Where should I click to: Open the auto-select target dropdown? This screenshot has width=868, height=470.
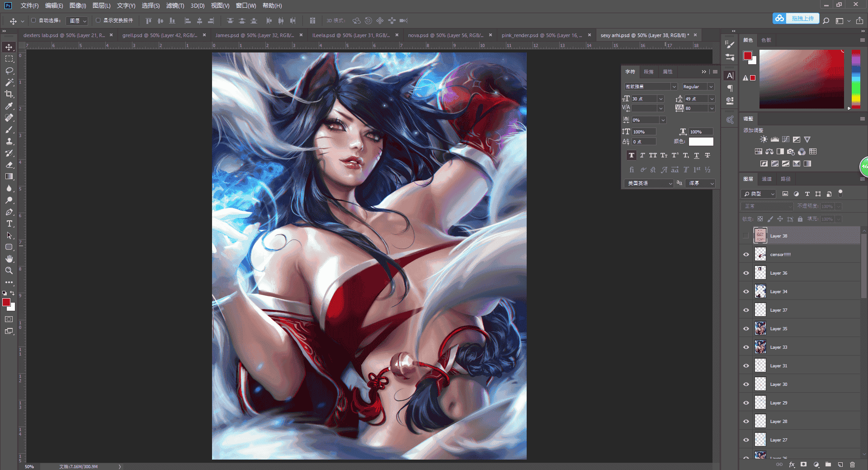click(x=77, y=21)
